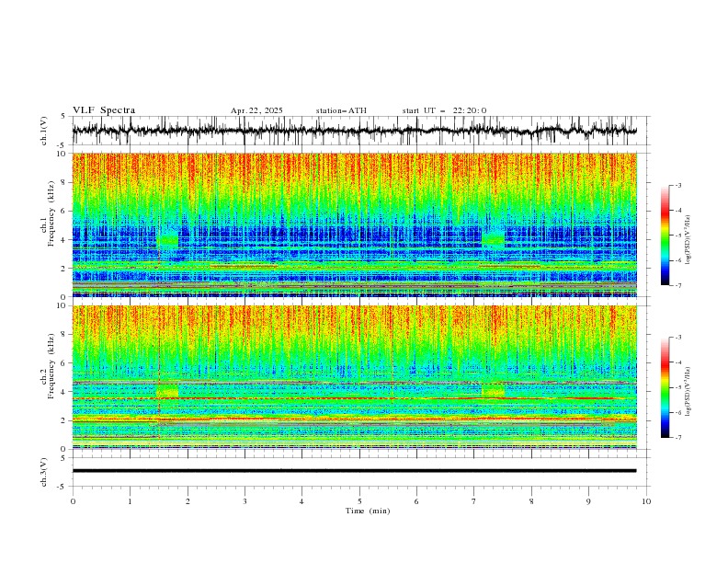Click the ch.3 flat voltage trace
Screen dimensions: 728x563
click(x=354, y=471)
